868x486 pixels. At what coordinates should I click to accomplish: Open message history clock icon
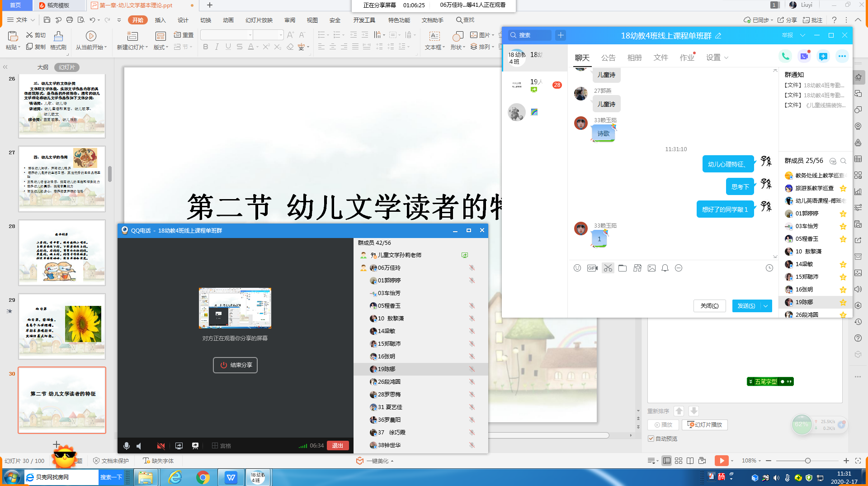[x=769, y=268]
